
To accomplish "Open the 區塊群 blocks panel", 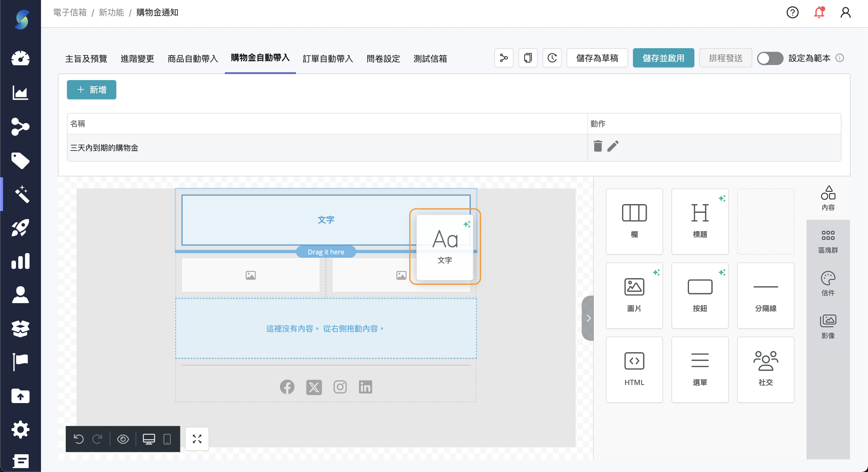I will [828, 241].
